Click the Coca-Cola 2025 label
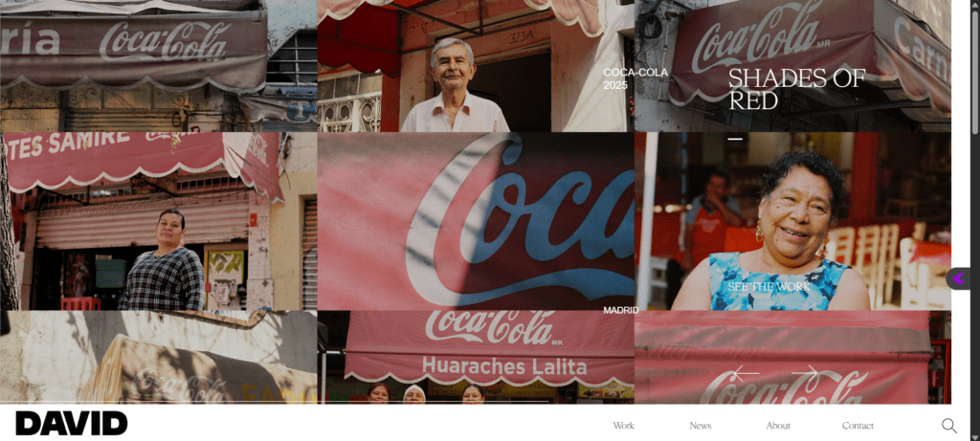This screenshot has width=980, height=441. 620,78
